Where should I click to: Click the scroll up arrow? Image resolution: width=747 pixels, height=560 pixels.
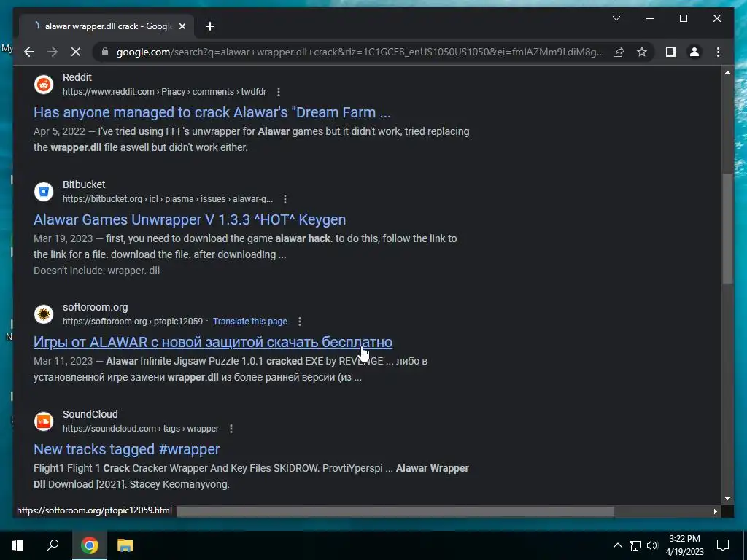tap(727, 72)
